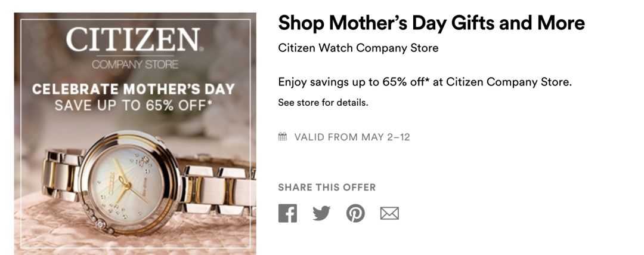Click the Company Store subtitle in banner
This screenshot has width=644, height=255.
pos(135,64)
